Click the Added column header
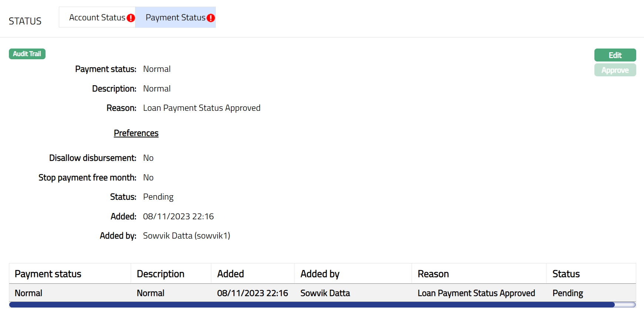 click(230, 274)
